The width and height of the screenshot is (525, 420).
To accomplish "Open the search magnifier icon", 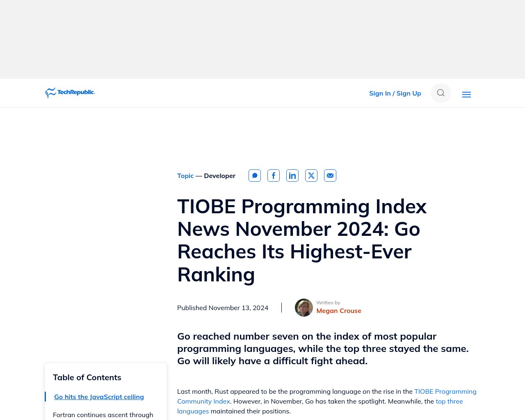I will coord(441,93).
